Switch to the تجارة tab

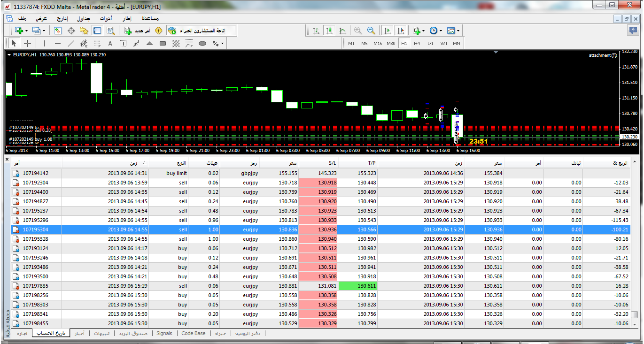tap(22, 333)
